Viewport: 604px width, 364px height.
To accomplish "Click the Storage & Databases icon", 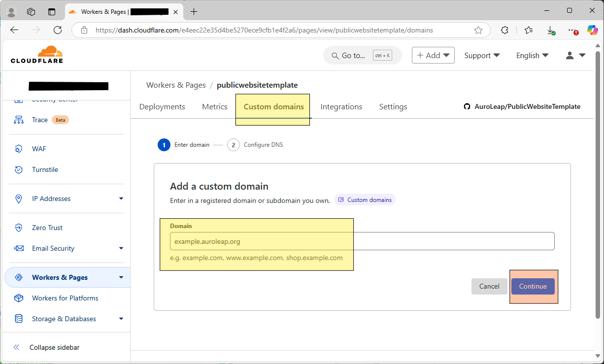I will pos(19,319).
